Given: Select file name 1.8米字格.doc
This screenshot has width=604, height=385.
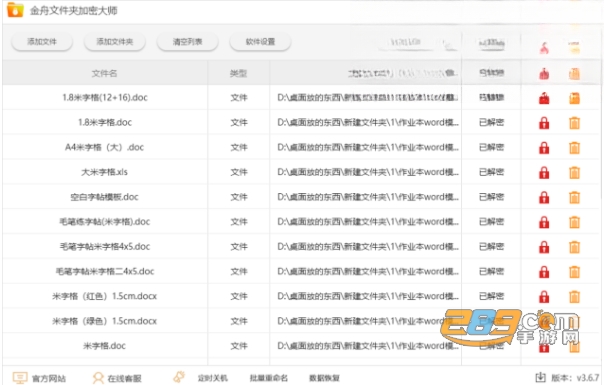Looking at the screenshot, I should [x=105, y=123].
